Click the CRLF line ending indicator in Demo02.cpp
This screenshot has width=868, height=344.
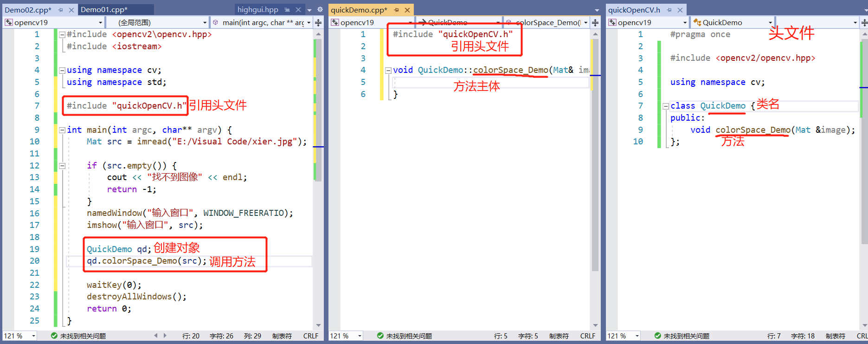[x=311, y=336]
